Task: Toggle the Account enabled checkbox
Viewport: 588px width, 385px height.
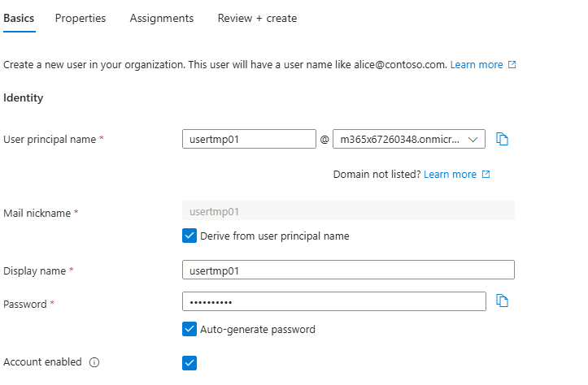Action: [x=189, y=362]
